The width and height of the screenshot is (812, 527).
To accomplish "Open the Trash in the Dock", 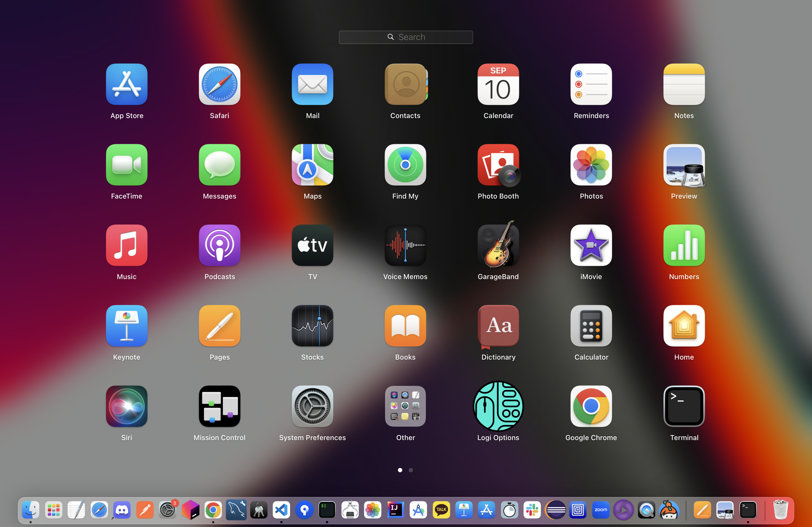I will pos(780,510).
